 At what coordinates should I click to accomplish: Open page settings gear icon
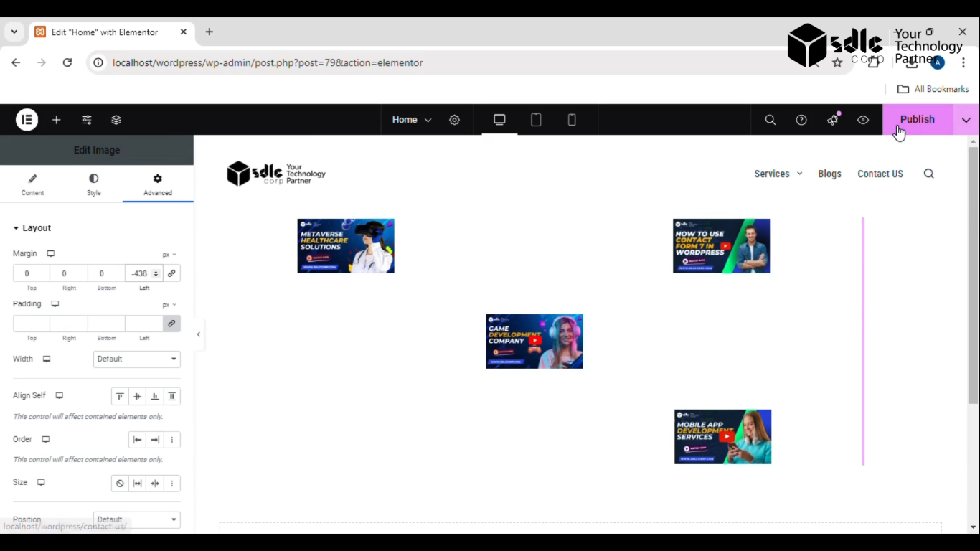454,120
